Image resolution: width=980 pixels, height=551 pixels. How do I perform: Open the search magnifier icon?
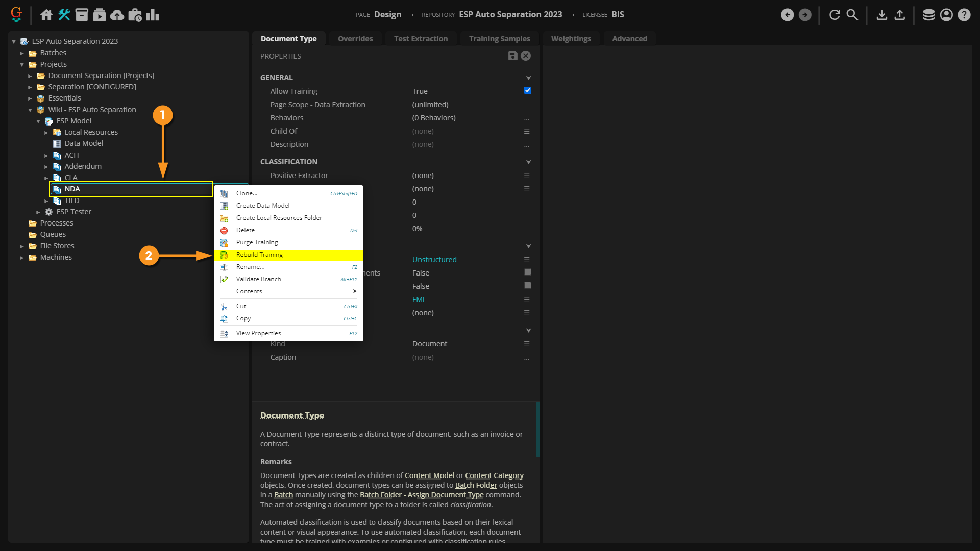852,15
